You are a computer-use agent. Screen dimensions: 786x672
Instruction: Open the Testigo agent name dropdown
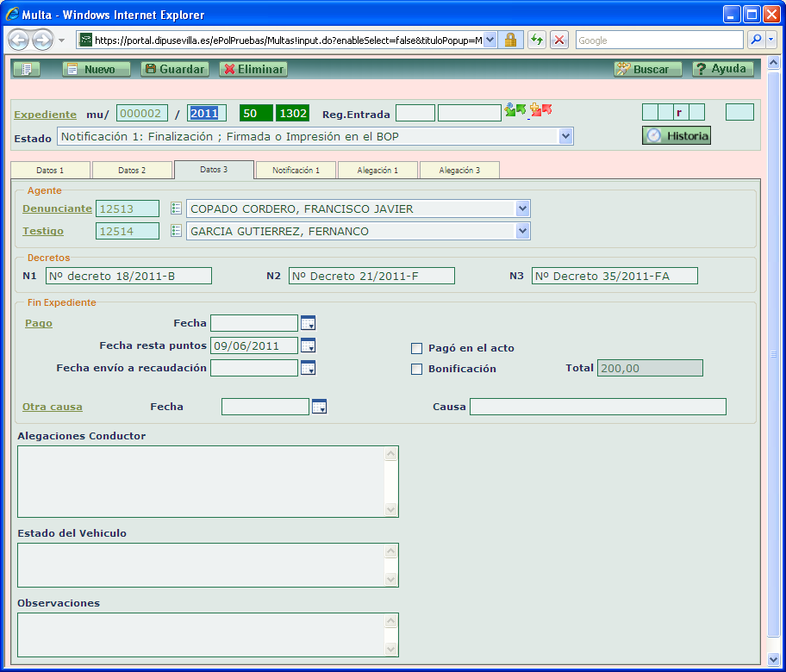click(522, 231)
